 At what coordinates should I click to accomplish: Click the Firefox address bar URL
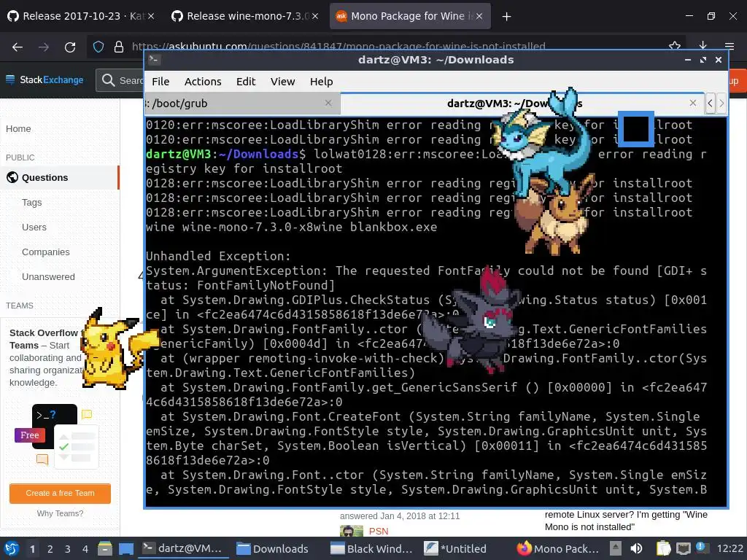(338, 46)
